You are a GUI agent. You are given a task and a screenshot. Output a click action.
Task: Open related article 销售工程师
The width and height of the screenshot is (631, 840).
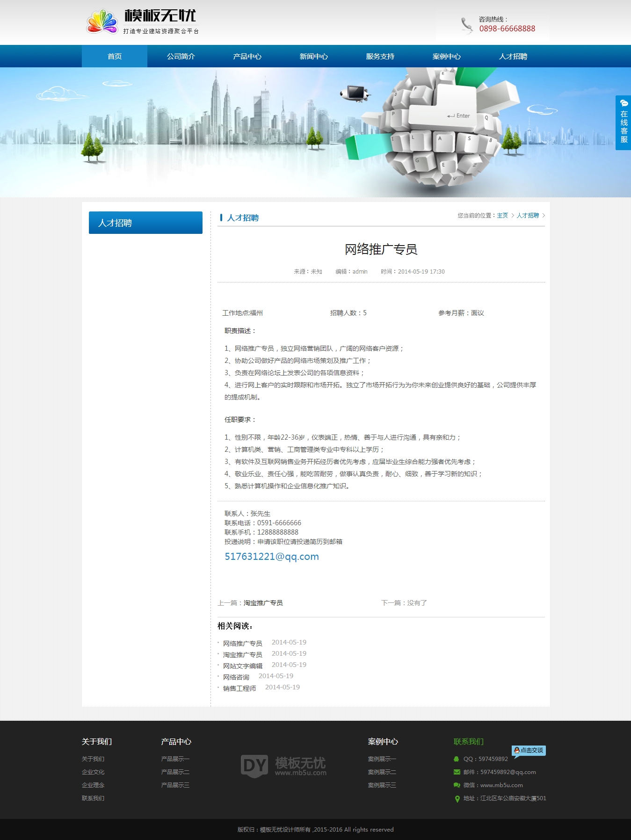tap(239, 688)
